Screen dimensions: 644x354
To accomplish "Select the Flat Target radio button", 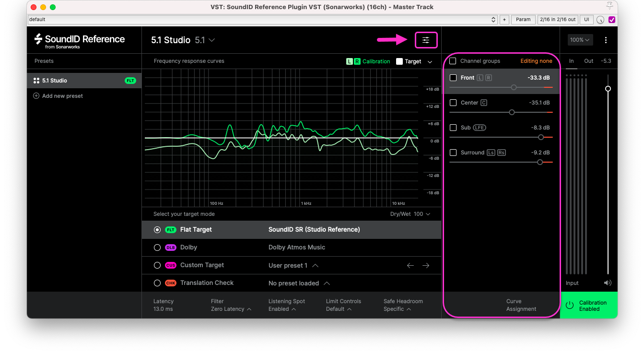I will click(157, 230).
